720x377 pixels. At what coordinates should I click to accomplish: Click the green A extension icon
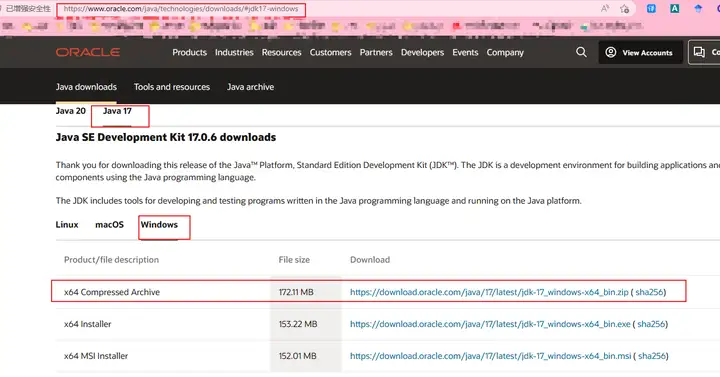(x=675, y=8)
